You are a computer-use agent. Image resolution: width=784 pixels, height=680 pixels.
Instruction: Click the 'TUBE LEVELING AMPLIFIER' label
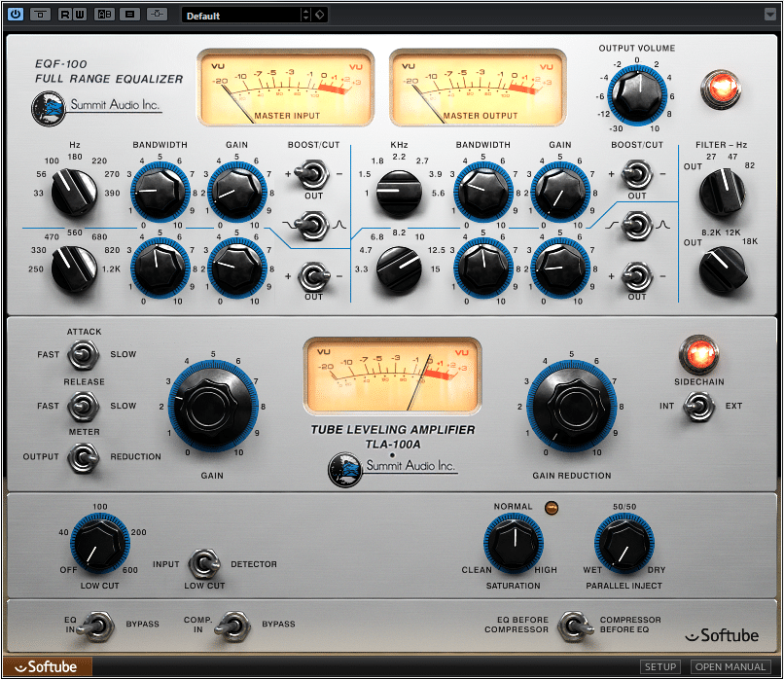click(x=393, y=430)
